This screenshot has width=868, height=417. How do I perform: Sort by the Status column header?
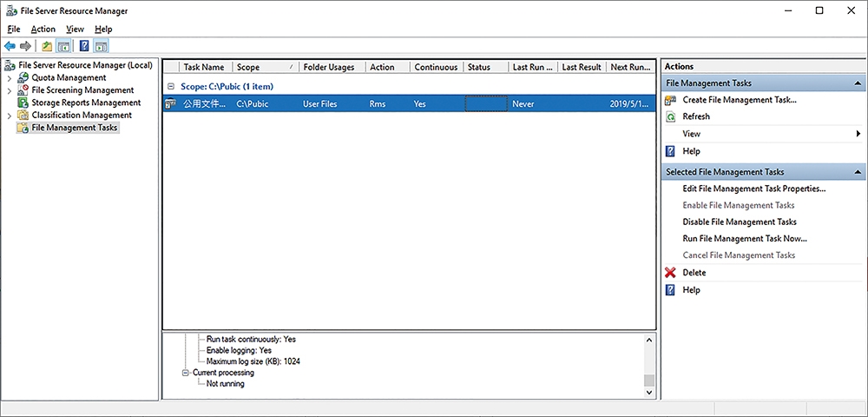pyautogui.click(x=486, y=67)
